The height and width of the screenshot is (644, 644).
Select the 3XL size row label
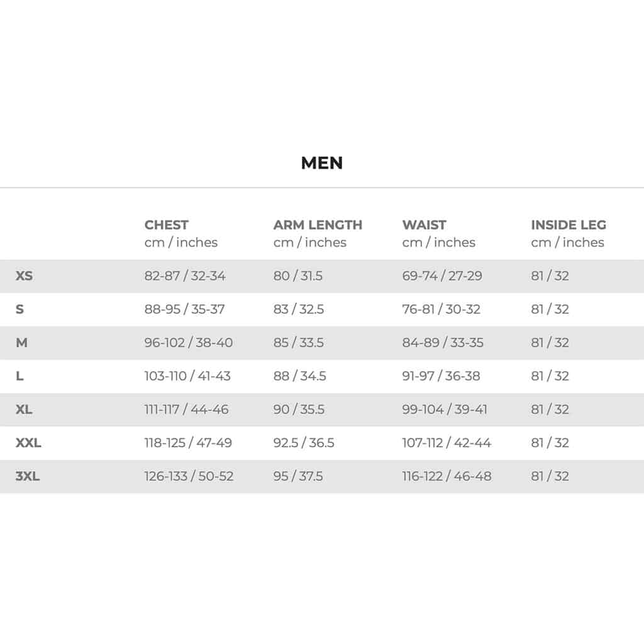tap(28, 475)
